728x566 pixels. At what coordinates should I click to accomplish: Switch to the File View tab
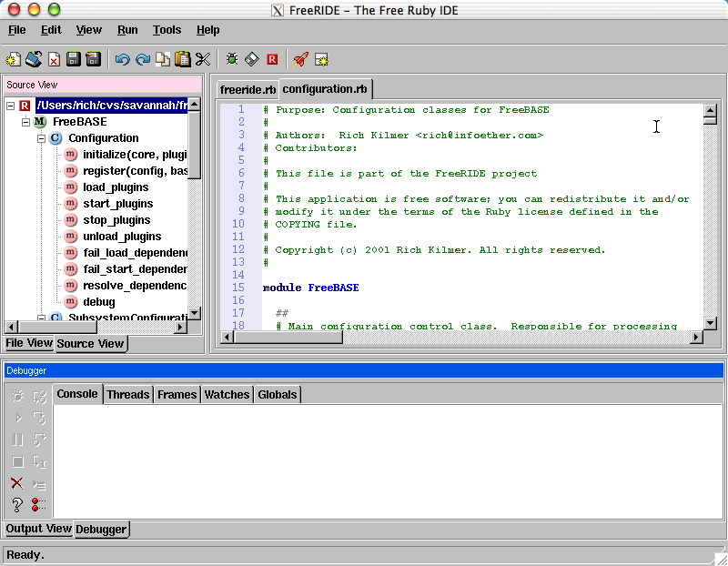(x=29, y=343)
